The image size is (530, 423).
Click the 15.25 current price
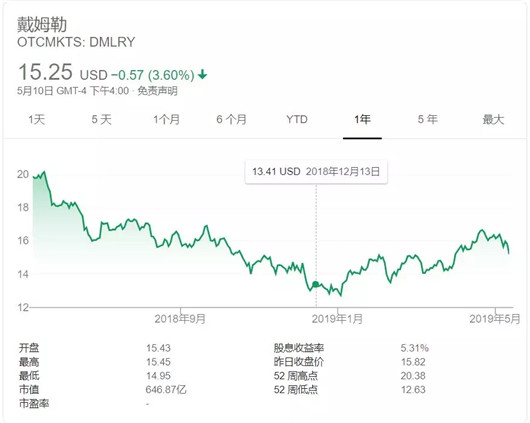point(45,72)
